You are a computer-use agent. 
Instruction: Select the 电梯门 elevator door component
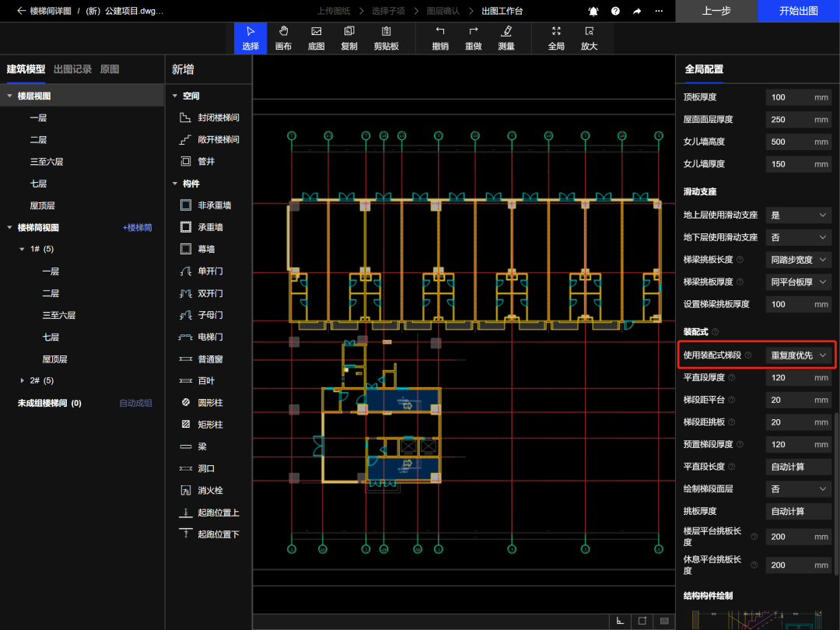click(210, 338)
